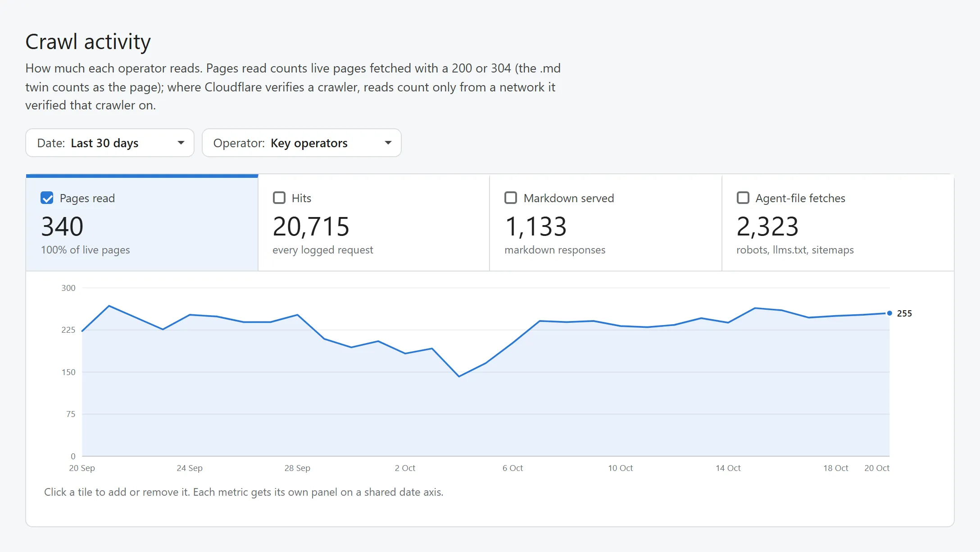980x552 pixels.
Task: Click the 2,323 agent-file fetches value
Action: pyautogui.click(x=767, y=226)
